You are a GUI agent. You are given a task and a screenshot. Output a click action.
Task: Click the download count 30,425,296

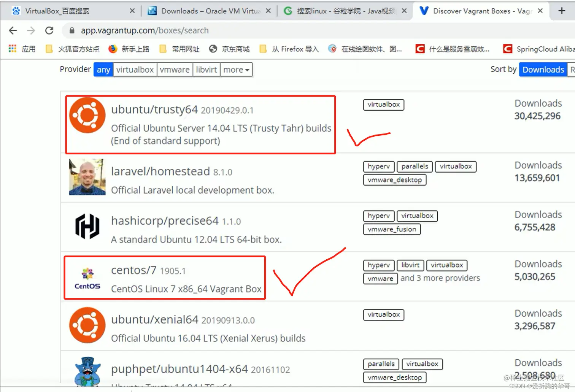tap(537, 116)
